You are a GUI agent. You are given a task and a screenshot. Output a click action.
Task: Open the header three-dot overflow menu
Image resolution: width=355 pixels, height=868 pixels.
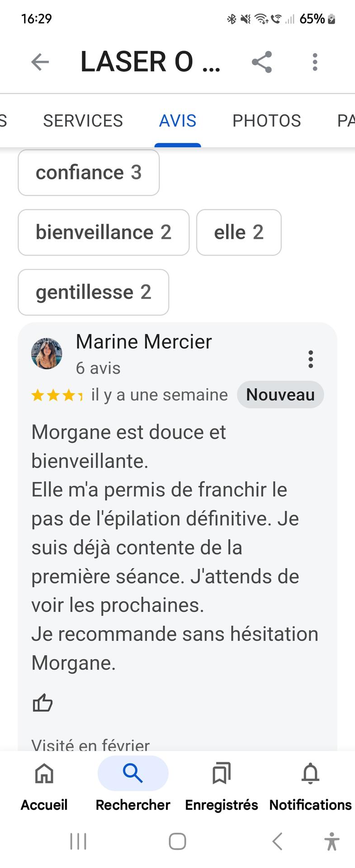(315, 62)
